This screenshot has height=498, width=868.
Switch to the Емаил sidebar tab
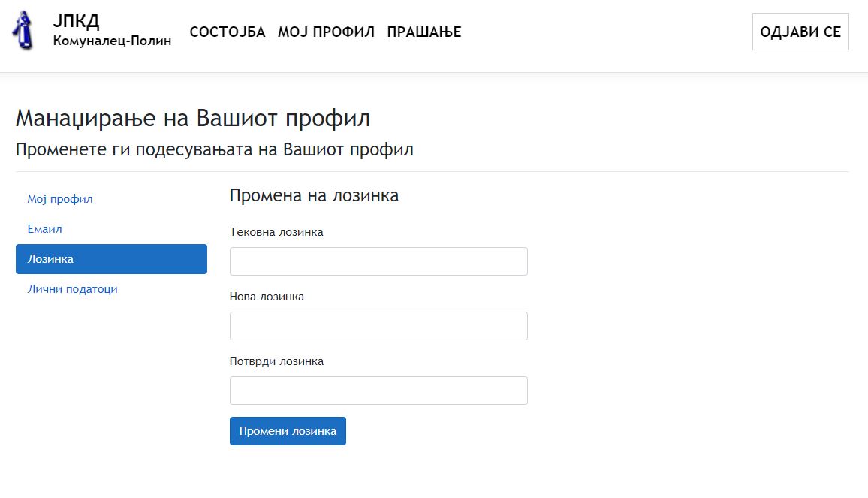[45, 229]
